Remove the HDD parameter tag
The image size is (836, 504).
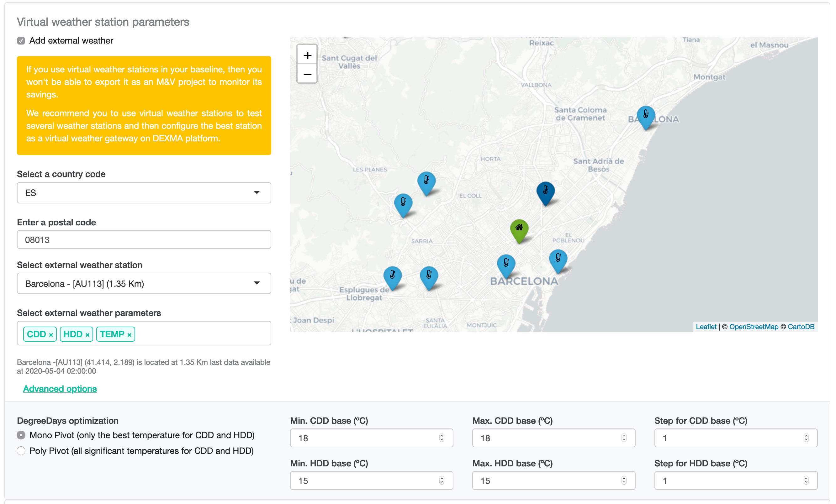coord(87,335)
